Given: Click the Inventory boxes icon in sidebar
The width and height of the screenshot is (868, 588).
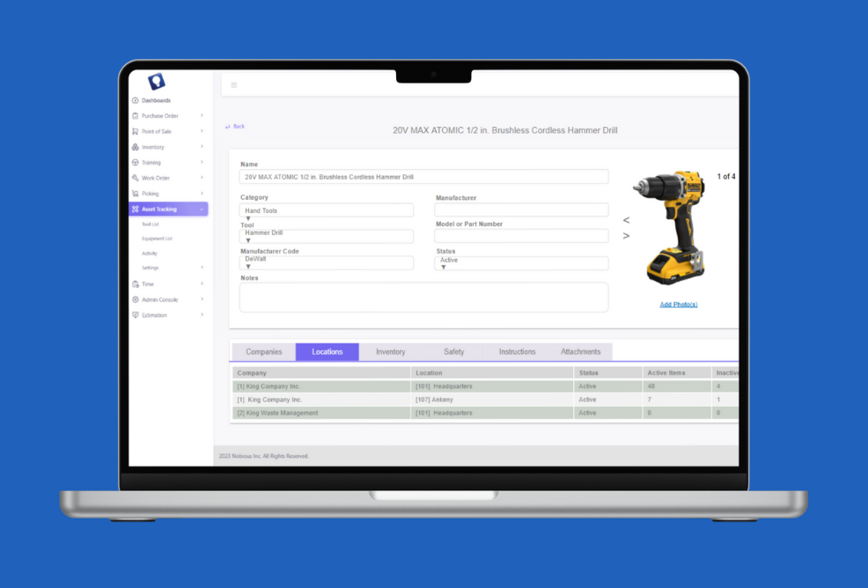Looking at the screenshot, I should [135, 147].
